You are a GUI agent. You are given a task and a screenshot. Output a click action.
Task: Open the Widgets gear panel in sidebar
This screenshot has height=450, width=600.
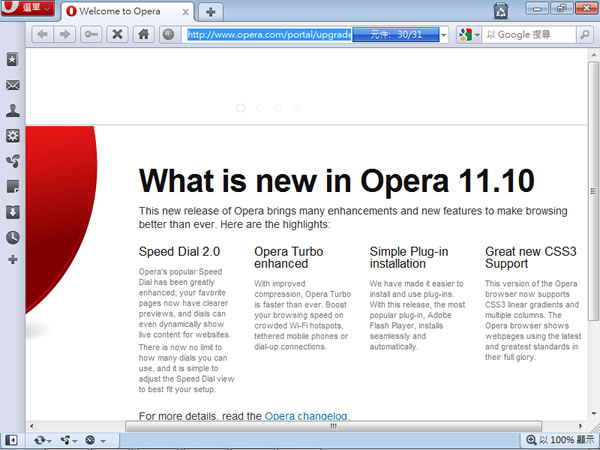12,136
